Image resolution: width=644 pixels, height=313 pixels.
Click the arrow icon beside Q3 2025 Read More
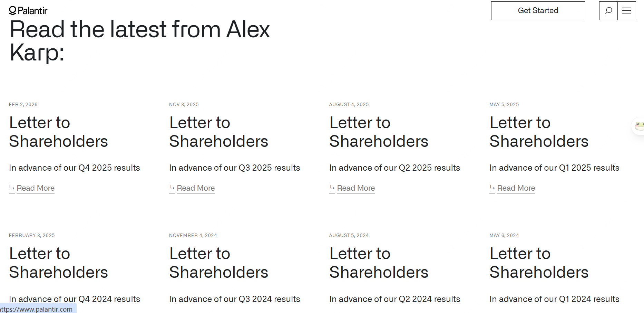pos(172,188)
